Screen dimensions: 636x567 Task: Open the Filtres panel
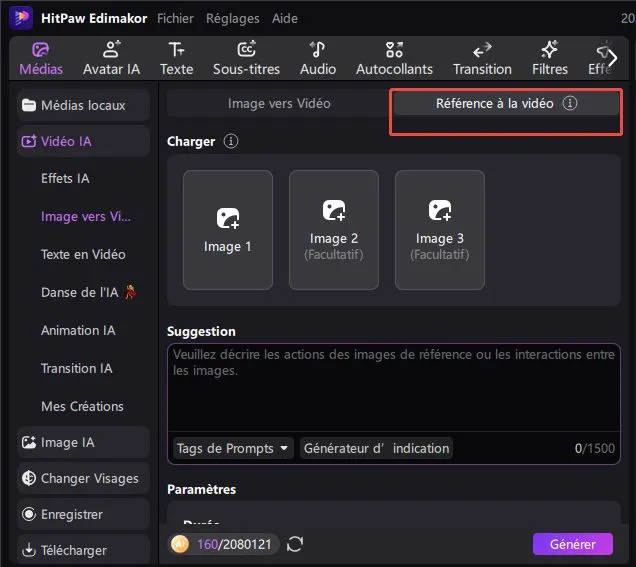pyautogui.click(x=550, y=58)
